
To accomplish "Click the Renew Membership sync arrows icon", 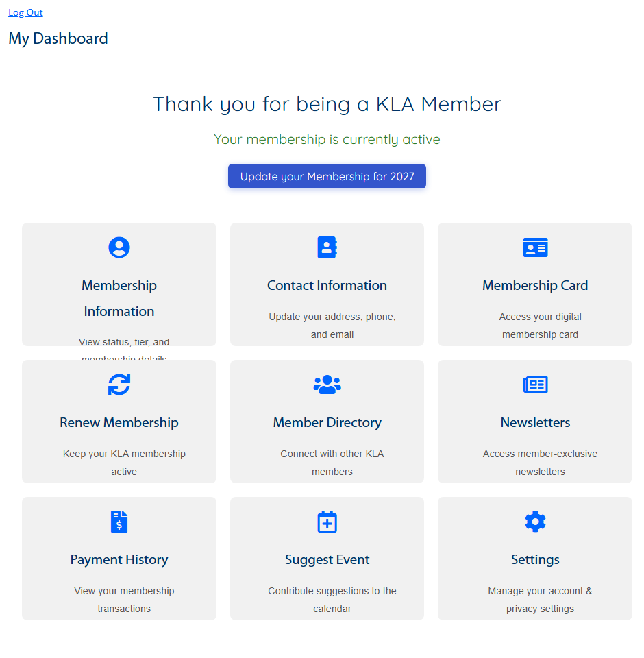I will tap(119, 385).
